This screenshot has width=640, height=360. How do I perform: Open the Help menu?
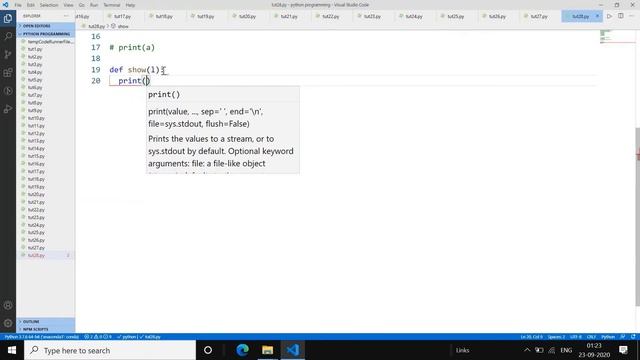pos(130,5)
